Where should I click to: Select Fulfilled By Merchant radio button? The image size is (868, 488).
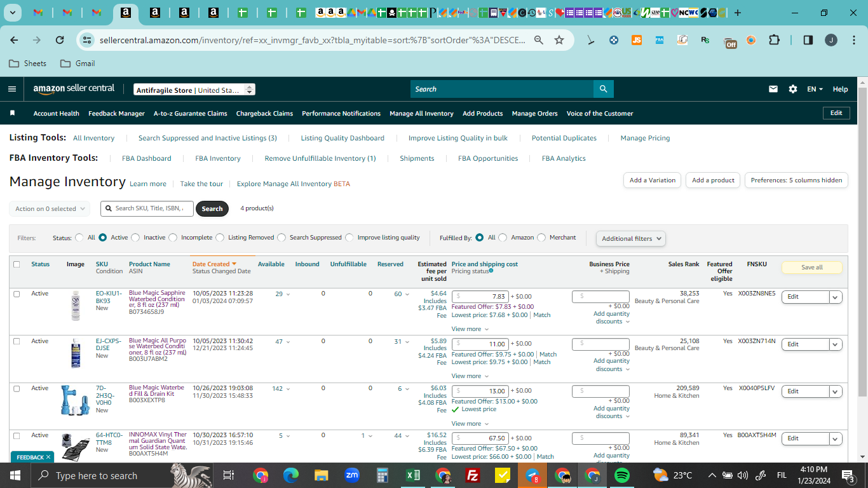click(541, 238)
